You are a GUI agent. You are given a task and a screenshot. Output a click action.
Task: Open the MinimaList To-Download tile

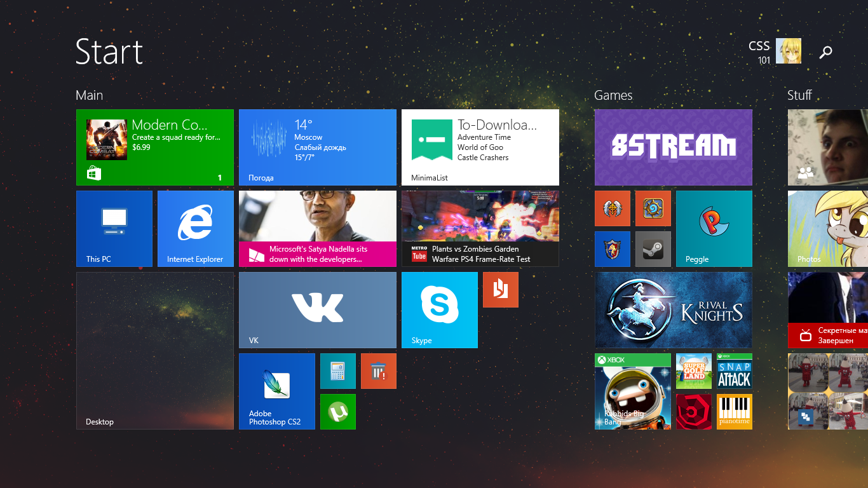coord(480,147)
